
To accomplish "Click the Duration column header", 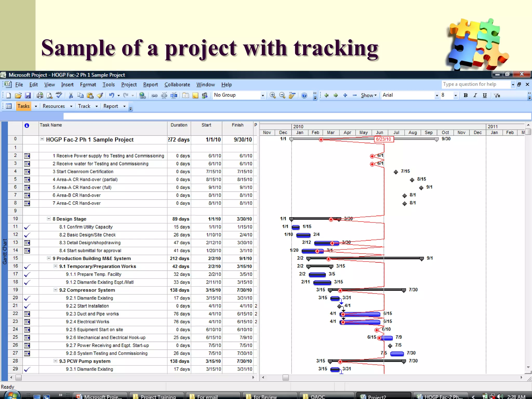I will coord(179,128).
